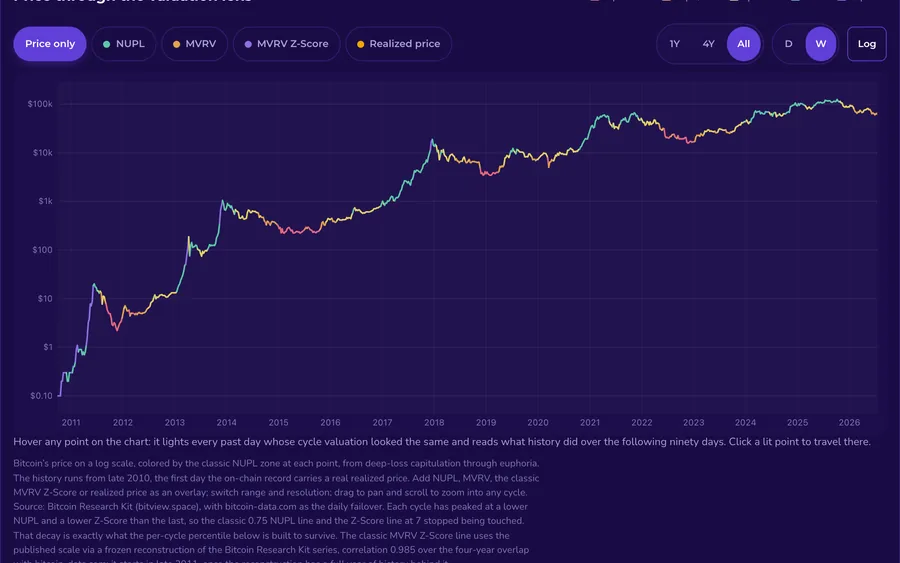This screenshot has height=563, width=900.
Task: Click the 2023 year label
Action: [693, 422]
